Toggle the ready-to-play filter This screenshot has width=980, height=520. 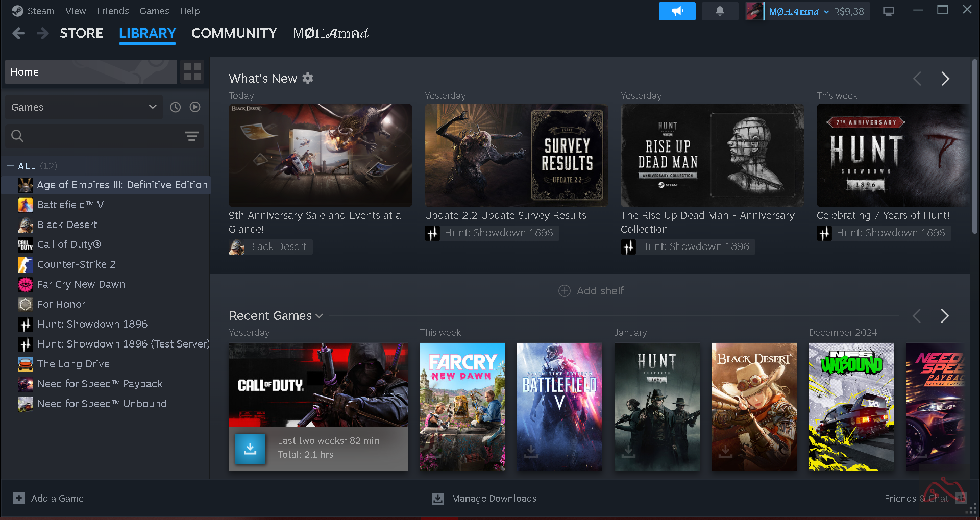click(x=195, y=107)
